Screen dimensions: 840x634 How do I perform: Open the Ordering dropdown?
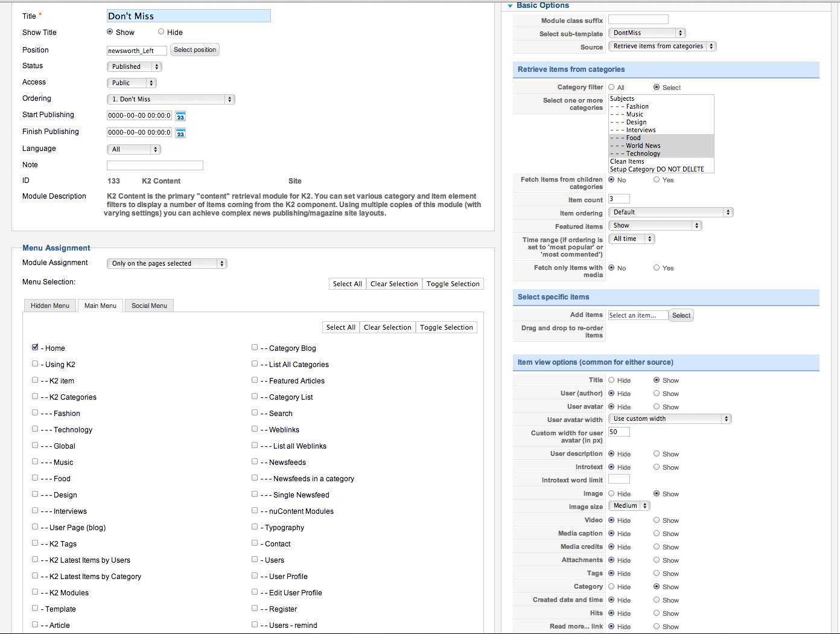pos(171,99)
